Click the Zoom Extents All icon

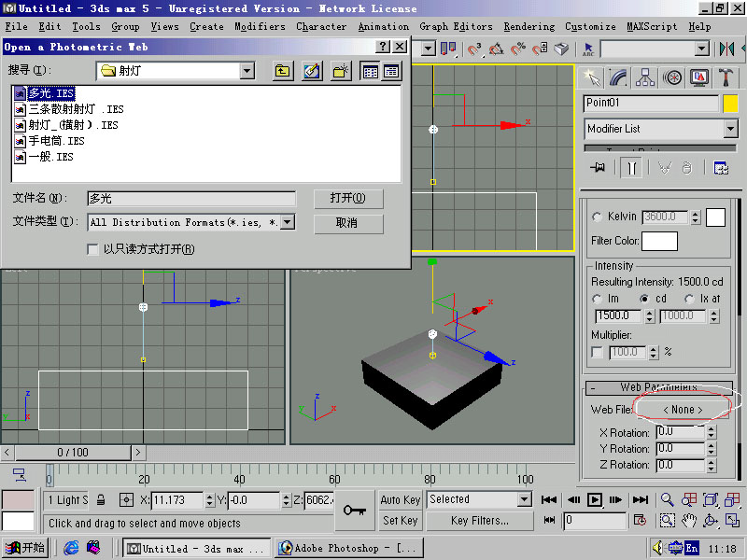tap(732, 499)
